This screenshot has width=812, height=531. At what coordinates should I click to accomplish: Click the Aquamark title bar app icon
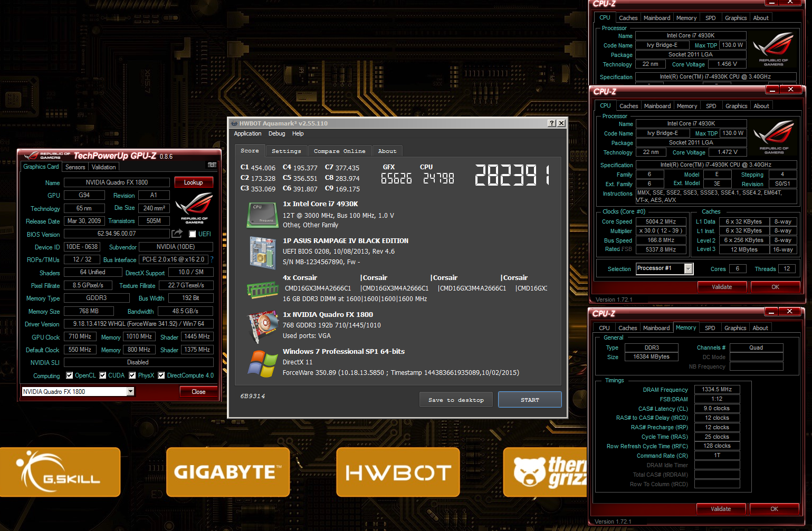click(234, 123)
